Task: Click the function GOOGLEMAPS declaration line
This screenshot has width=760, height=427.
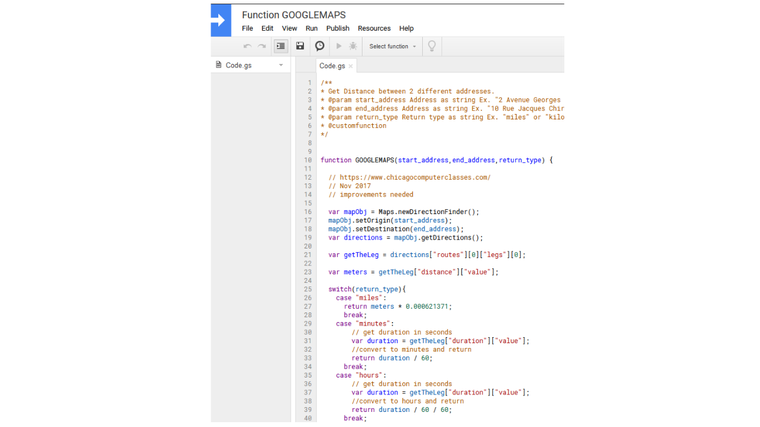Action: [x=436, y=160]
